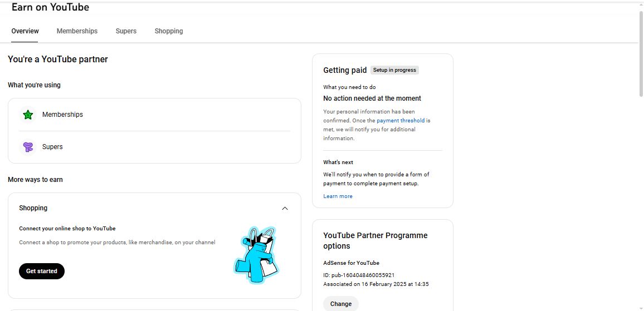Open the Memberships tab
The width and height of the screenshot is (644, 311).
[x=77, y=31]
